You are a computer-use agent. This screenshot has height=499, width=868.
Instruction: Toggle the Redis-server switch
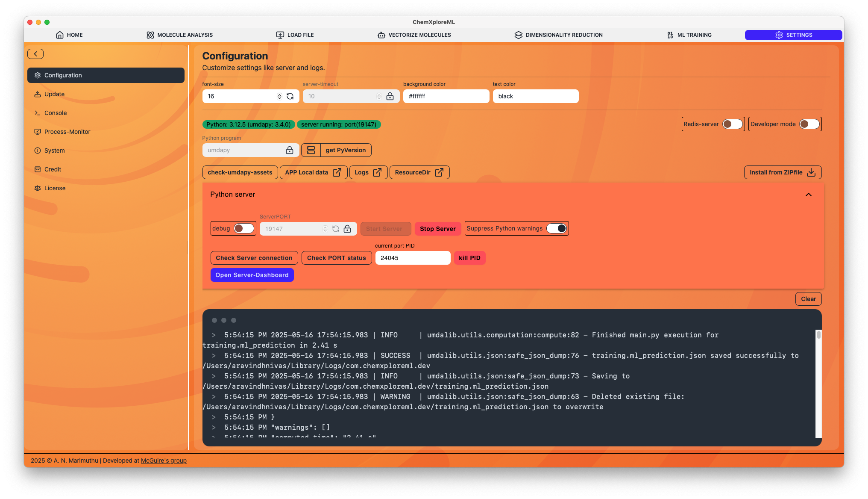(733, 124)
